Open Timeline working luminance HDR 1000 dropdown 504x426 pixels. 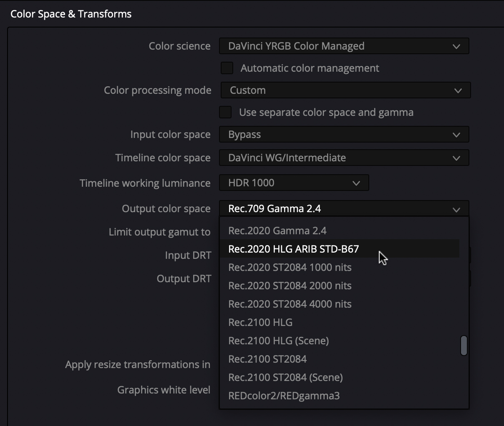(294, 183)
